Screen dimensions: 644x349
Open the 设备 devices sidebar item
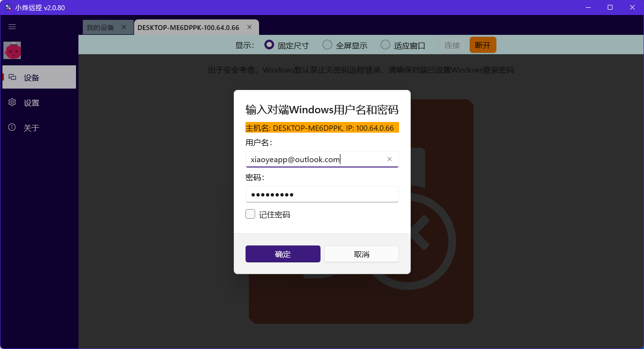[39, 77]
